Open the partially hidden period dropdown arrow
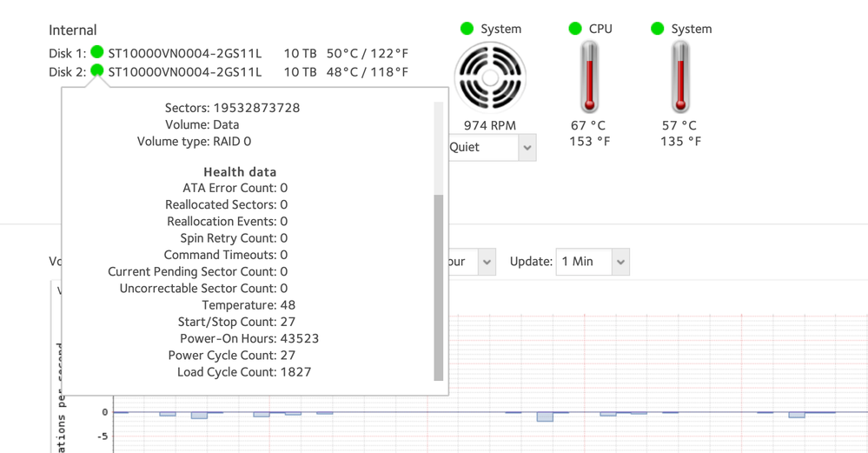This screenshot has width=868, height=453. [487, 262]
